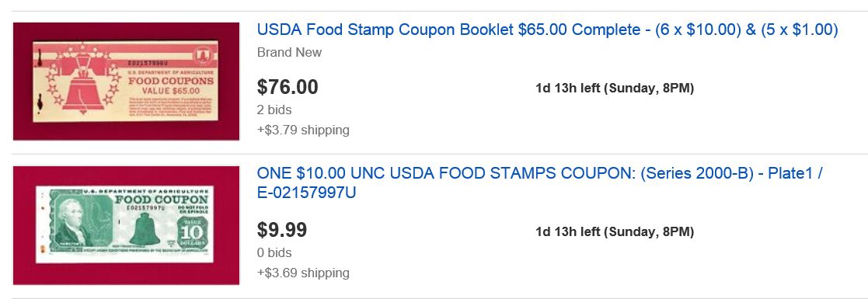Open the USDA Food Stamp Coupon Booklet $65.00 listing title
The height and width of the screenshot is (299, 868).
[x=548, y=30]
